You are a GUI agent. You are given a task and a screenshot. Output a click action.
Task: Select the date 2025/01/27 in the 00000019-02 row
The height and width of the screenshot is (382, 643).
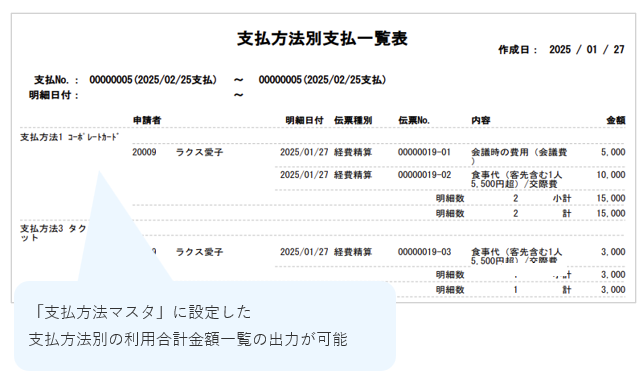tap(304, 175)
